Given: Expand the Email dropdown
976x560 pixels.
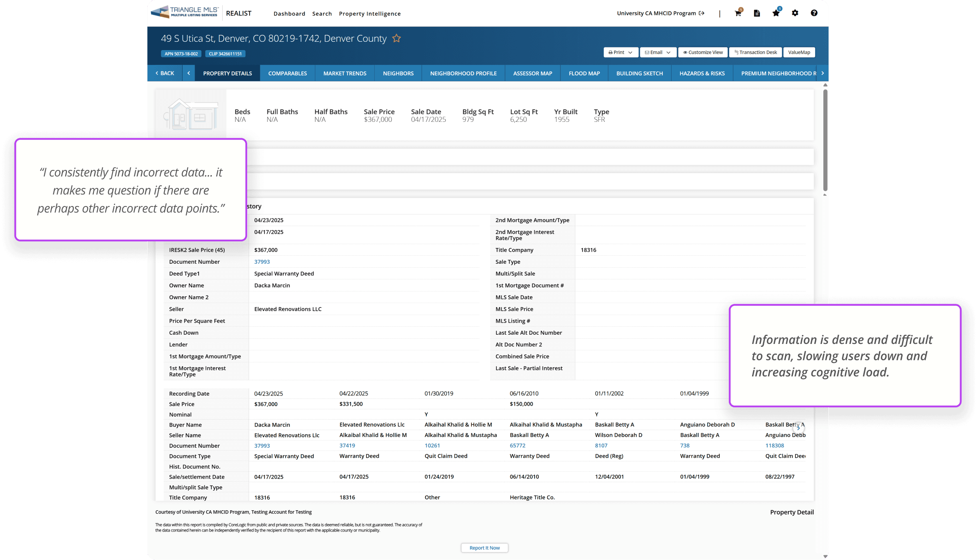Looking at the screenshot, I should (x=658, y=53).
